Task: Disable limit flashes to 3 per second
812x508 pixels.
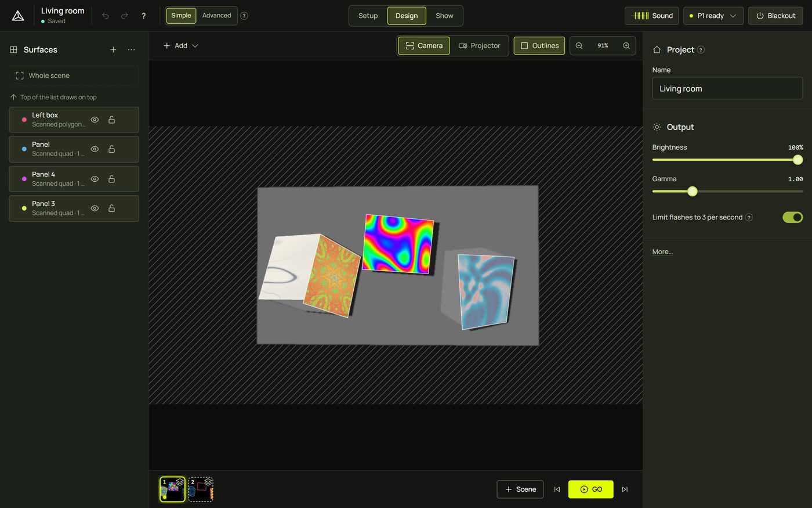Action: click(x=792, y=217)
